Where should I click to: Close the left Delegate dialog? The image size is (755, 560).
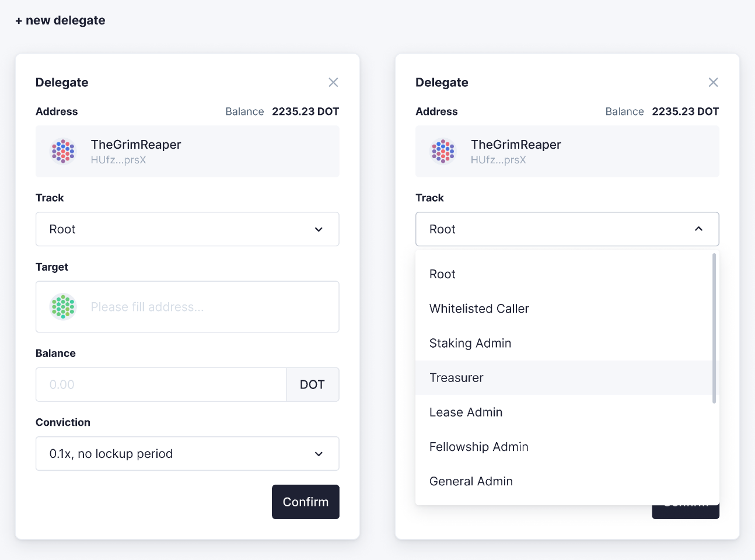333,82
